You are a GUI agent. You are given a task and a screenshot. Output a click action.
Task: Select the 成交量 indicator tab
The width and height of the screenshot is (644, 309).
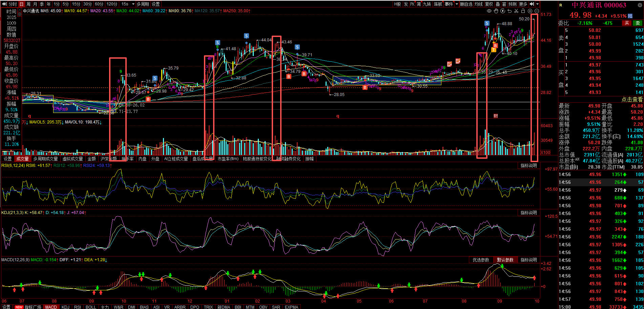point(22,159)
